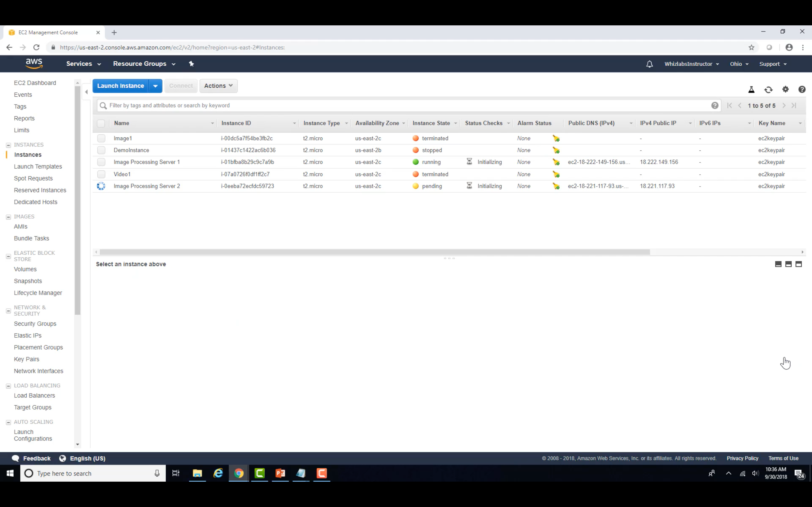Screen dimensions: 812x507
Task: Select the Image1 instance checkbox
Action: coord(101,138)
